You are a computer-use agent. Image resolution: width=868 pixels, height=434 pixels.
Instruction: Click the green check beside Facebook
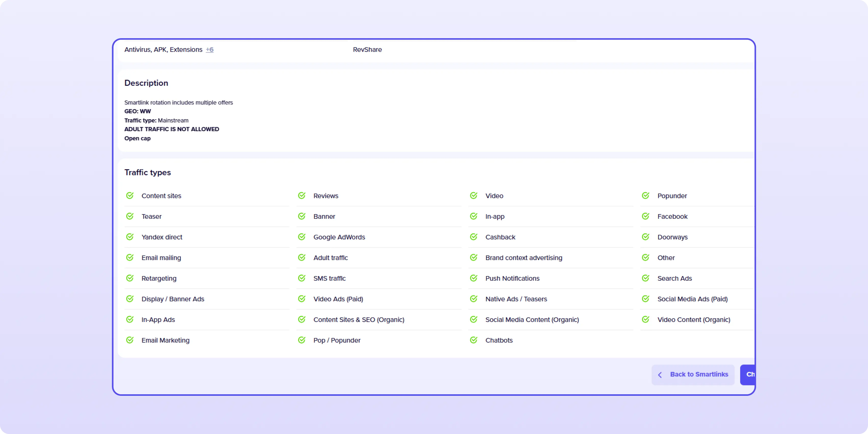[x=645, y=216]
